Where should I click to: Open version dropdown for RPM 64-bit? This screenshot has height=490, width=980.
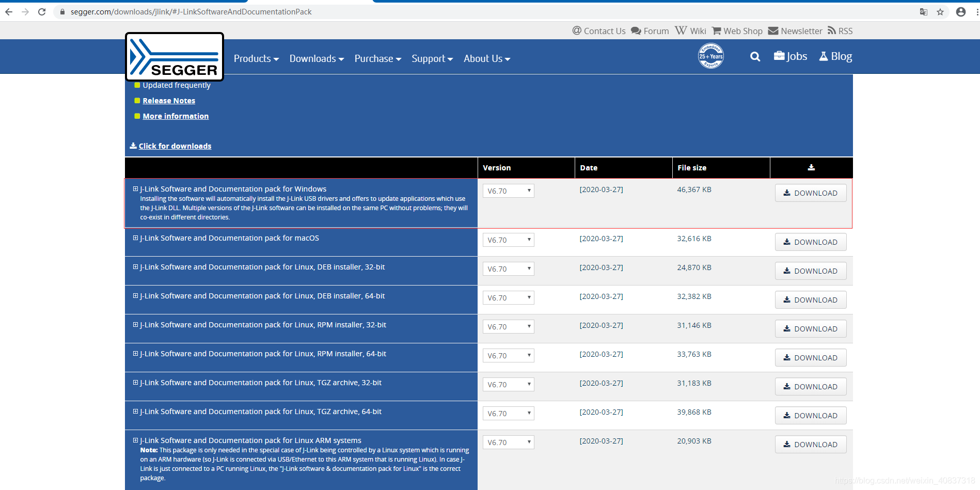click(x=509, y=356)
